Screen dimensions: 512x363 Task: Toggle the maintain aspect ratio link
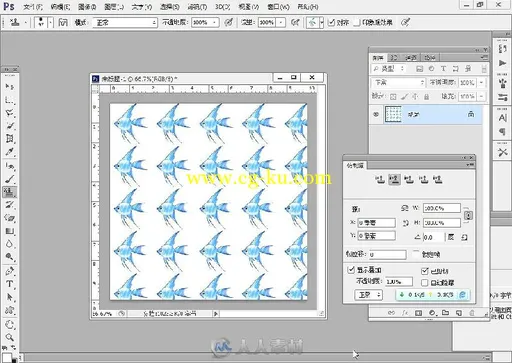click(x=468, y=215)
